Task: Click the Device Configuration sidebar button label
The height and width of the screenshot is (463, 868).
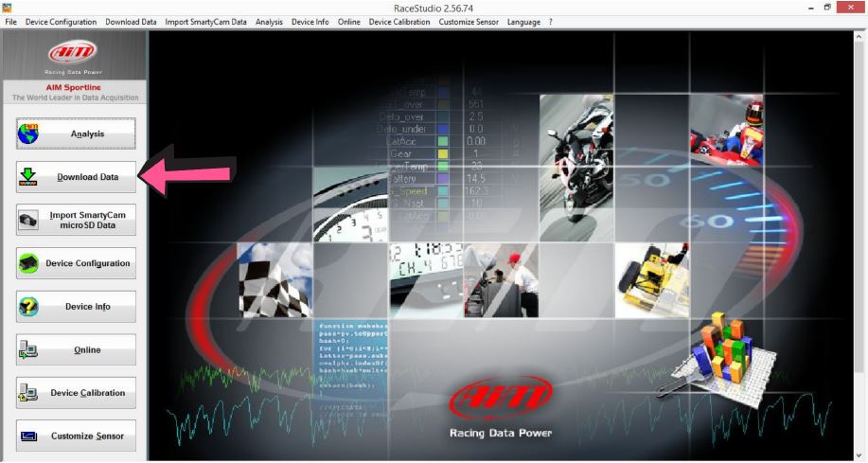Action: [x=87, y=263]
